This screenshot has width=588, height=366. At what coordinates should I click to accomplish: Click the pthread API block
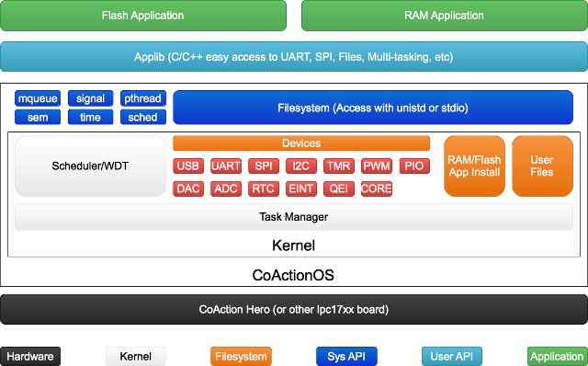pyautogui.click(x=143, y=98)
